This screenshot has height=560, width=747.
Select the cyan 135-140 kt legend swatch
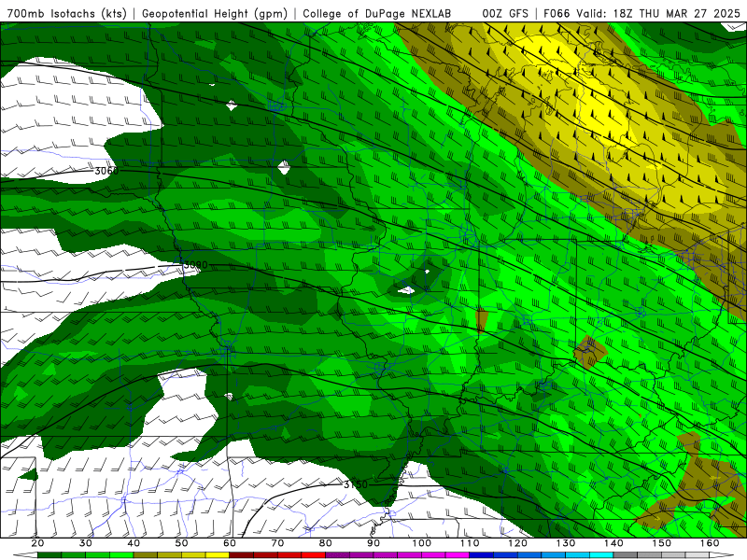601,555
